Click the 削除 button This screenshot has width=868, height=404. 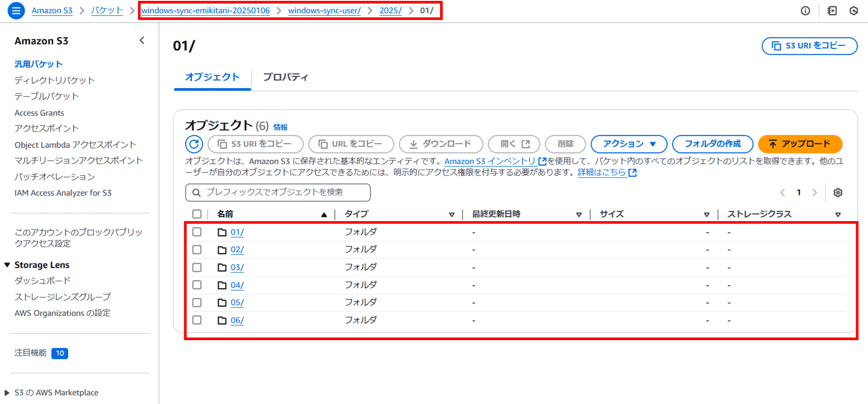tap(566, 144)
